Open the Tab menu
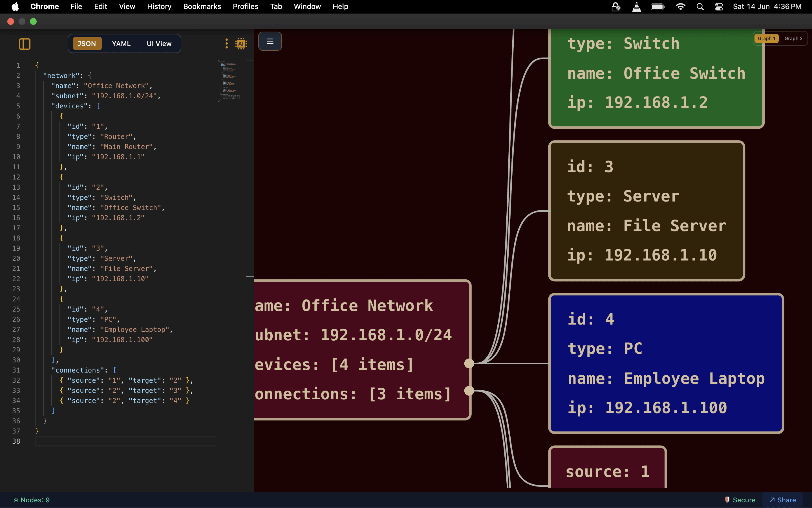Image resolution: width=812 pixels, height=508 pixels. point(276,6)
